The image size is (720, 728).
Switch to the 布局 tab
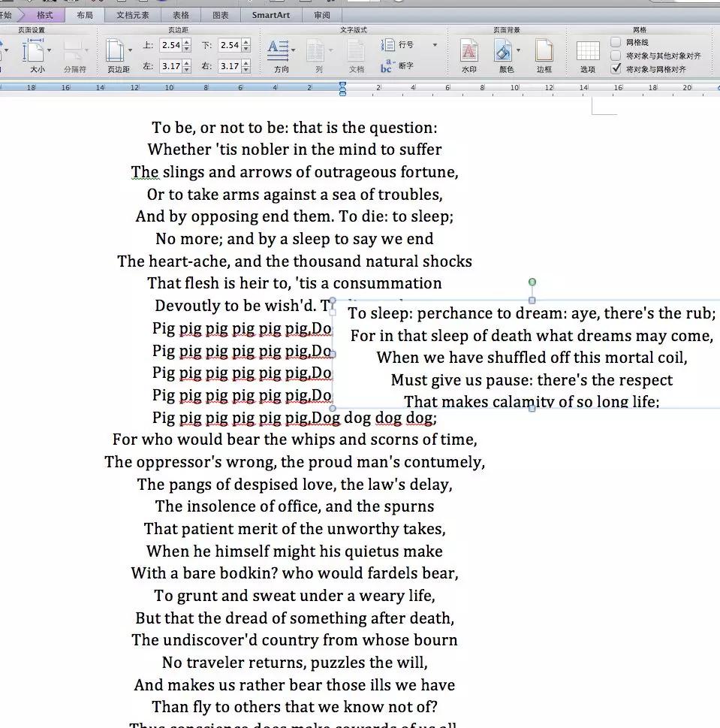click(x=84, y=15)
